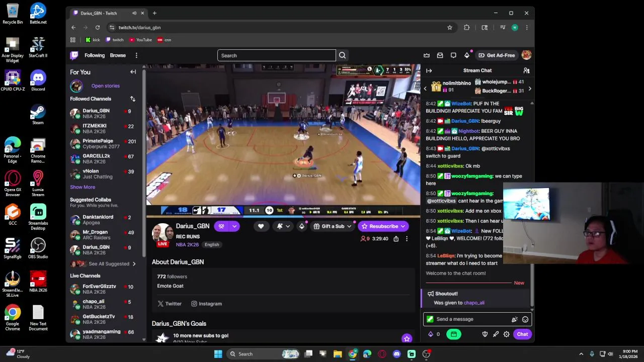Open stream options three-dot menu
The height and width of the screenshot is (362, 644).
pos(407,239)
